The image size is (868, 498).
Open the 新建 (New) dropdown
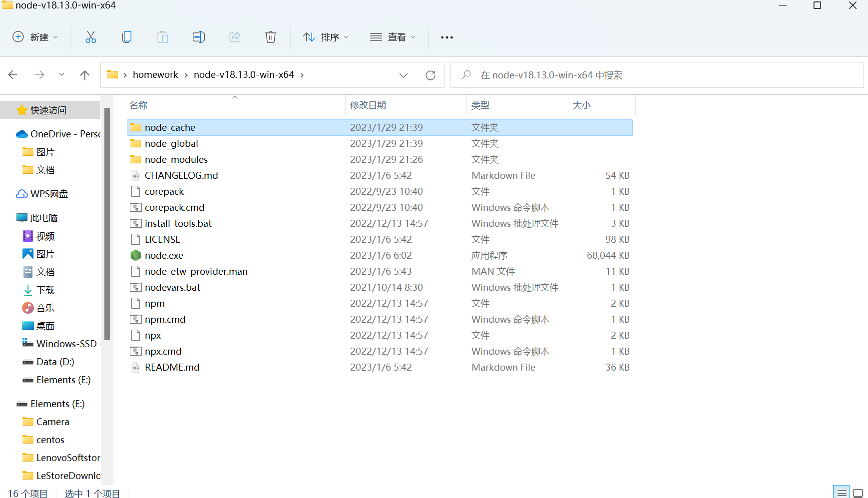click(35, 37)
